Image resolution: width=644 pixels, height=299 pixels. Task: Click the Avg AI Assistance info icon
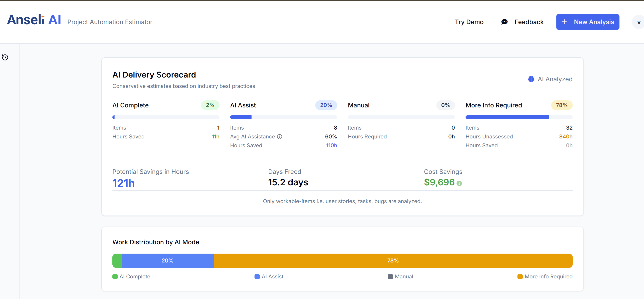(x=280, y=137)
